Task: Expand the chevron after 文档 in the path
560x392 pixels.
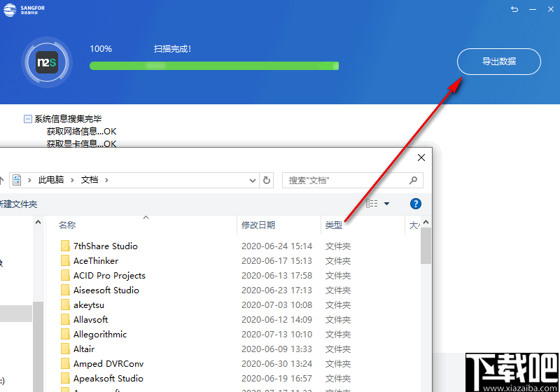Action: 106,181
